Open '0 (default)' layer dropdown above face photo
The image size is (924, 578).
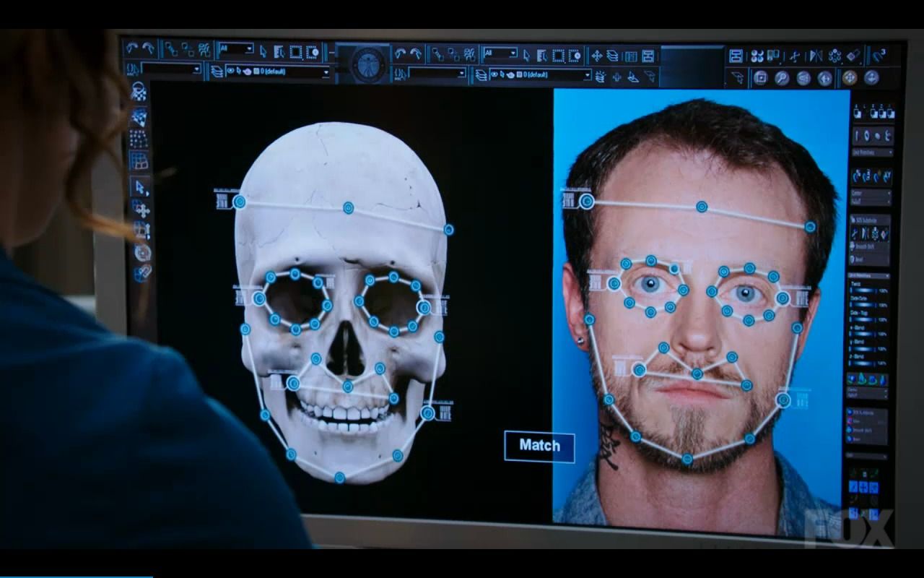540,75
